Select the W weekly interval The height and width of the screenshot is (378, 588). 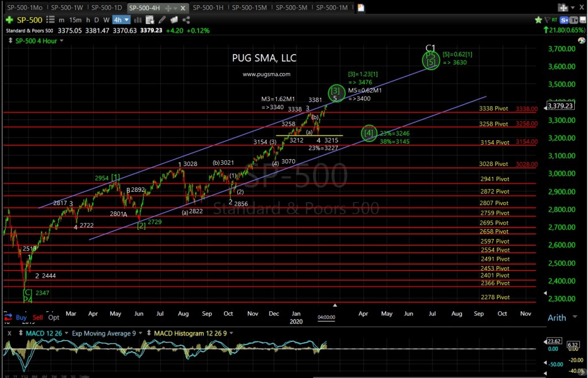coord(106,20)
